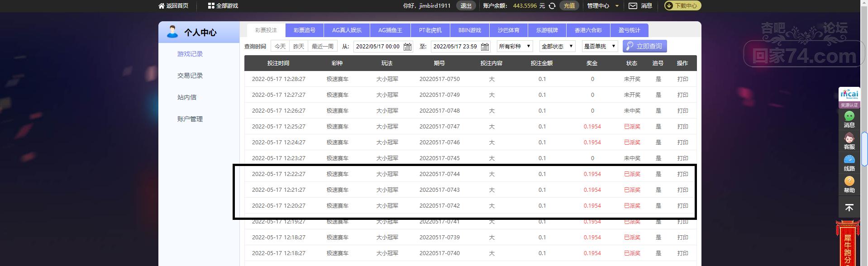Click prize 0.1954 in period 20220517-0746 row
Image resolution: width=868 pixels, height=266 pixels.
click(592, 142)
